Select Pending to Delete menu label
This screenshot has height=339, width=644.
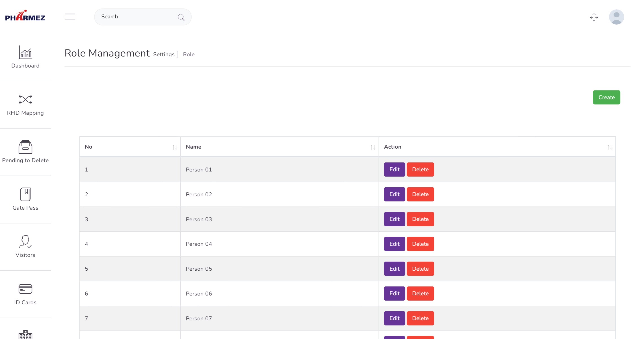click(25, 160)
